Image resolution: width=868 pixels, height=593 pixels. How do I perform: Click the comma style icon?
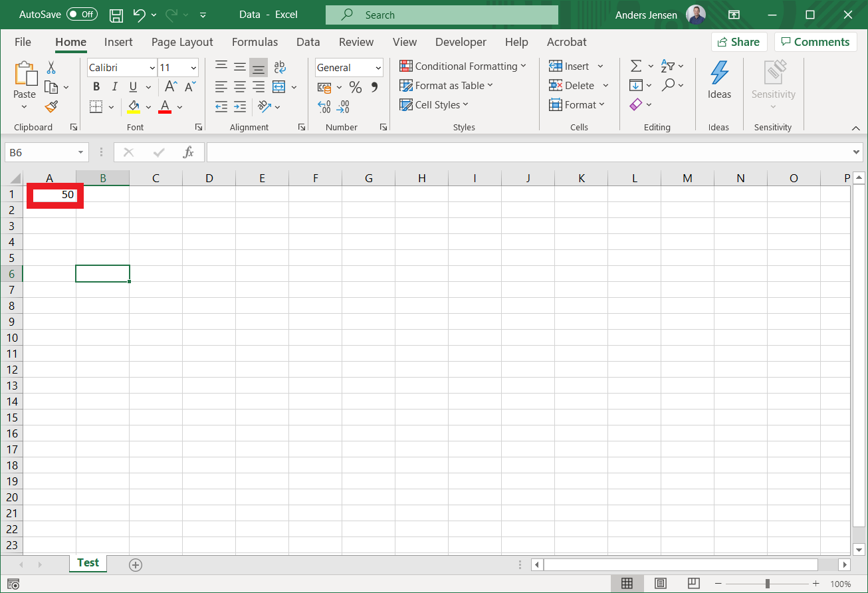[x=374, y=86]
